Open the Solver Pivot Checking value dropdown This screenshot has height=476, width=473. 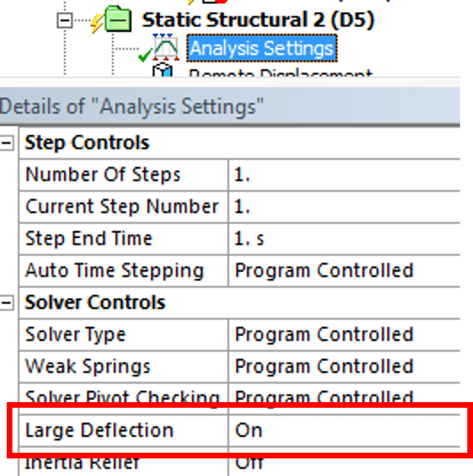coord(344,398)
